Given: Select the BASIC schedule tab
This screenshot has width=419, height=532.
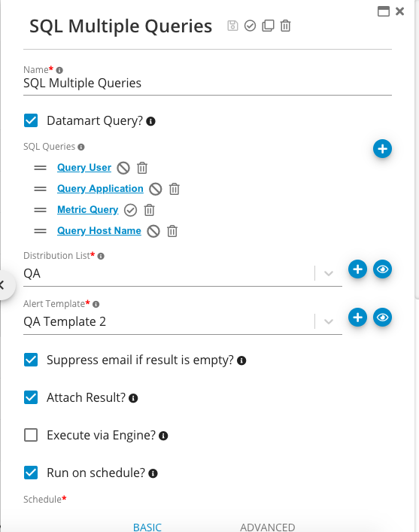Looking at the screenshot, I should point(147,527).
